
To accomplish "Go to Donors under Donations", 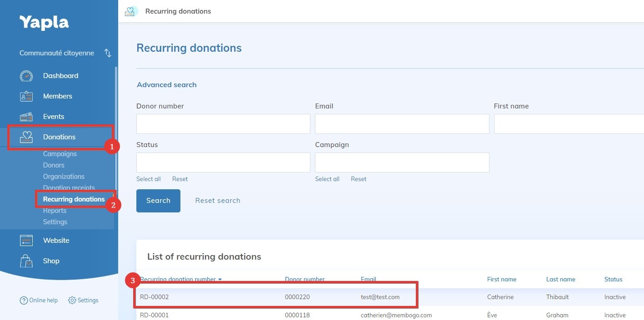I will pyautogui.click(x=54, y=165).
